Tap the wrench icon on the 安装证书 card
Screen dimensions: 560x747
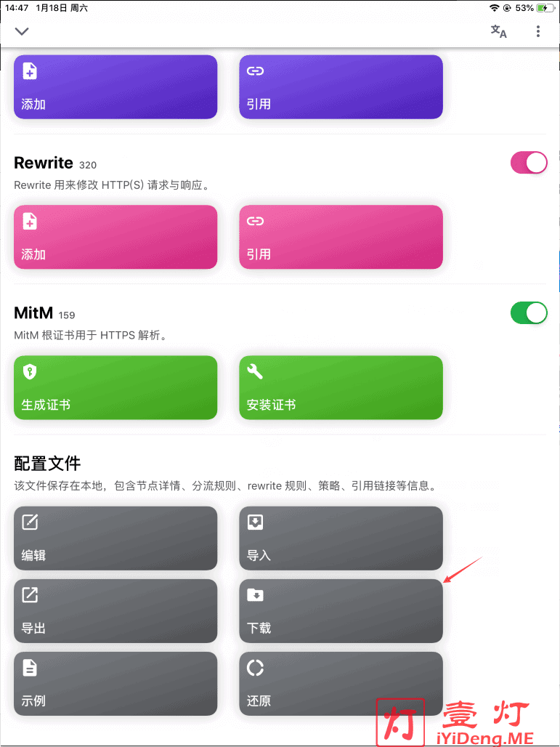click(x=255, y=371)
